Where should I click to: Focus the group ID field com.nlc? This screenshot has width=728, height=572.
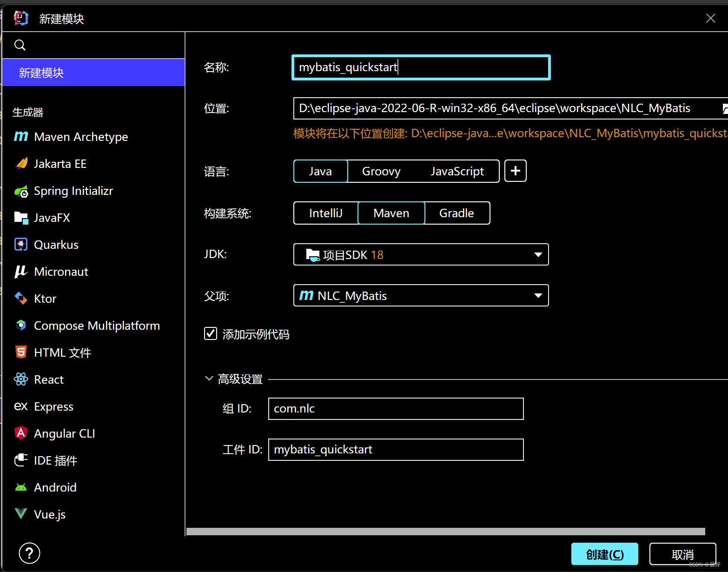click(396, 409)
